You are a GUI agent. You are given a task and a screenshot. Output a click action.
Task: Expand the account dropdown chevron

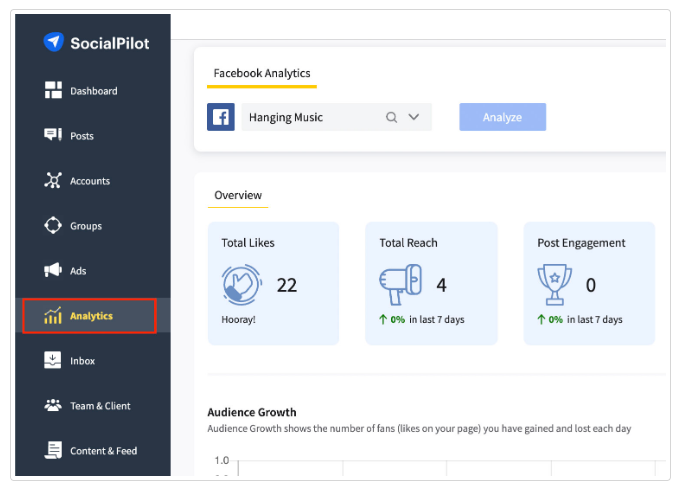click(414, 117)
